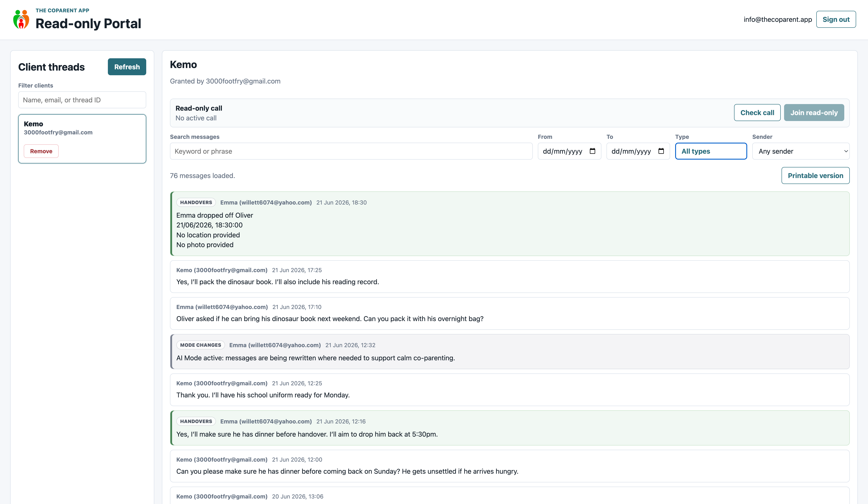
Task: Click the Read-only Portal heading
Action: click(x=88, y=24)
